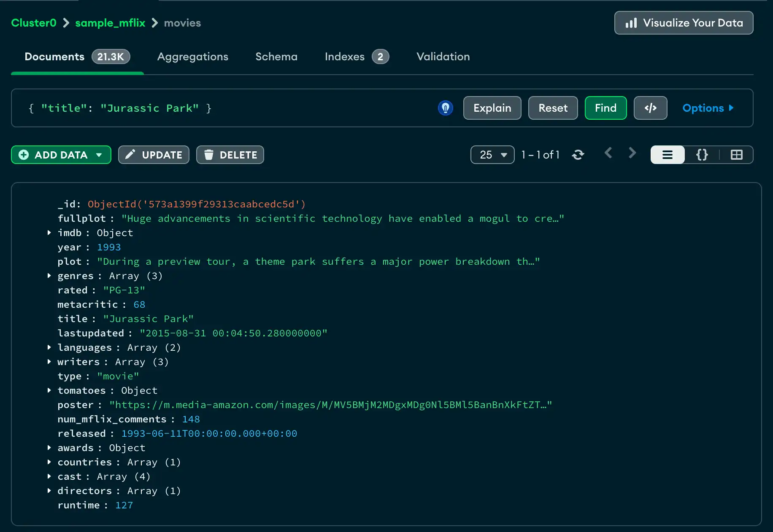The height and width of the screenshot is (532, 773).
Task: Open the query bar code export icon
Action: coord(650,108)
